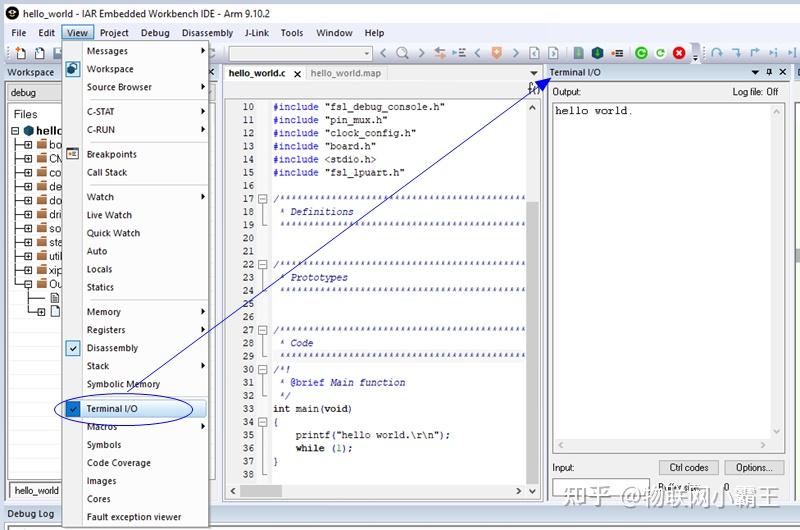The image size is (800, 530).
Task: Click the Compile green file icon
Action: [579, 53]
